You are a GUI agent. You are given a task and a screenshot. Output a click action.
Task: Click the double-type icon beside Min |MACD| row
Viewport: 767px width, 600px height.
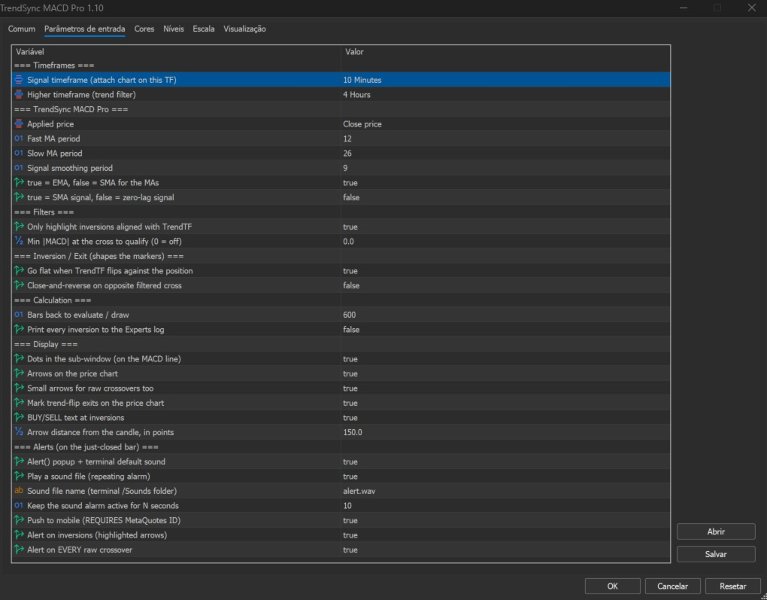pyautogui.click(x=19, y=241)
